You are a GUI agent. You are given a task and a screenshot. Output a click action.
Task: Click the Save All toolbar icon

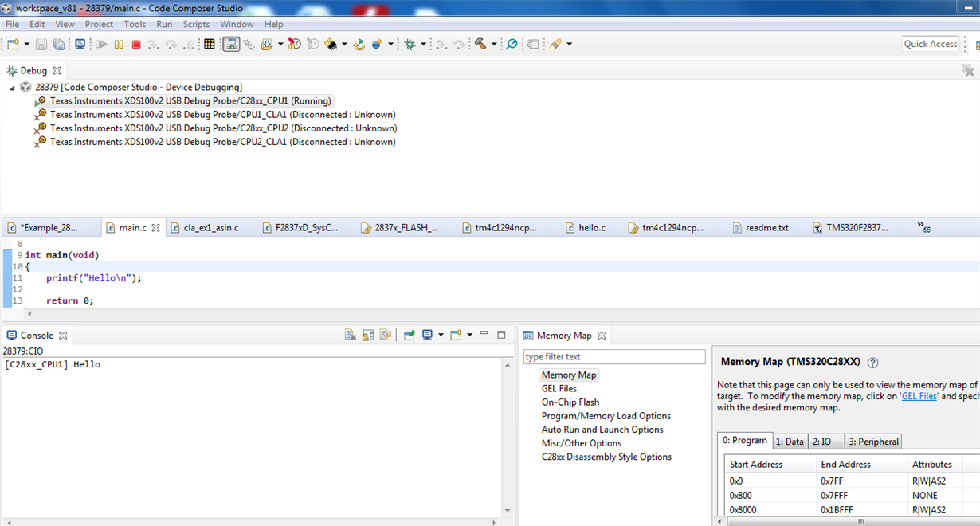[58, 45]
